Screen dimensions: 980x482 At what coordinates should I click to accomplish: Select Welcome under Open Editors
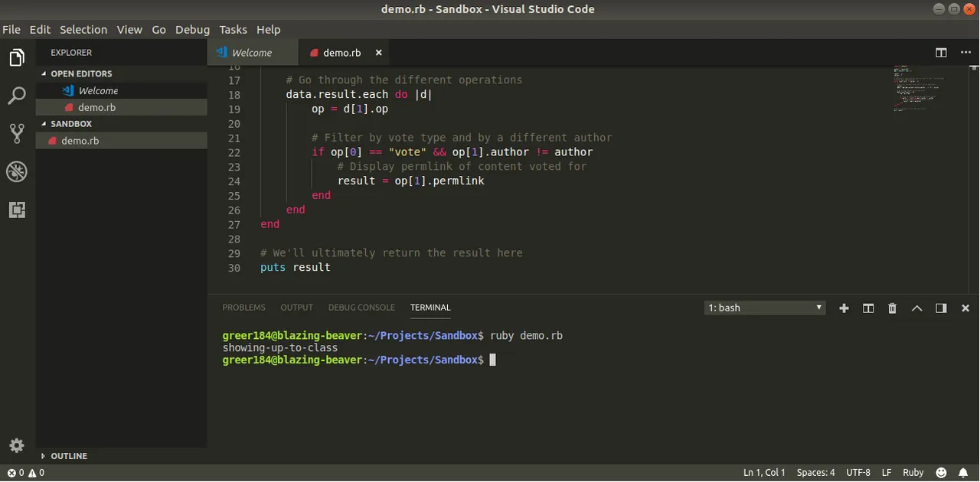[121, 90]
